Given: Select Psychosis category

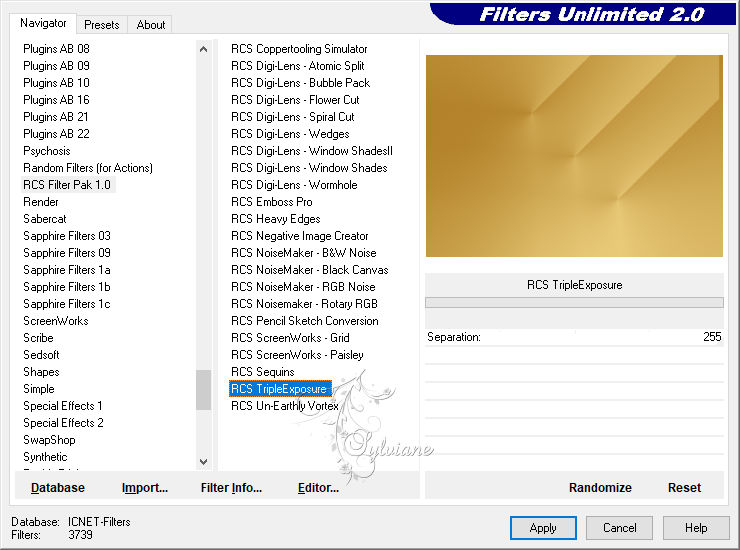Looking at the screenshot, I should coord(47,151).
